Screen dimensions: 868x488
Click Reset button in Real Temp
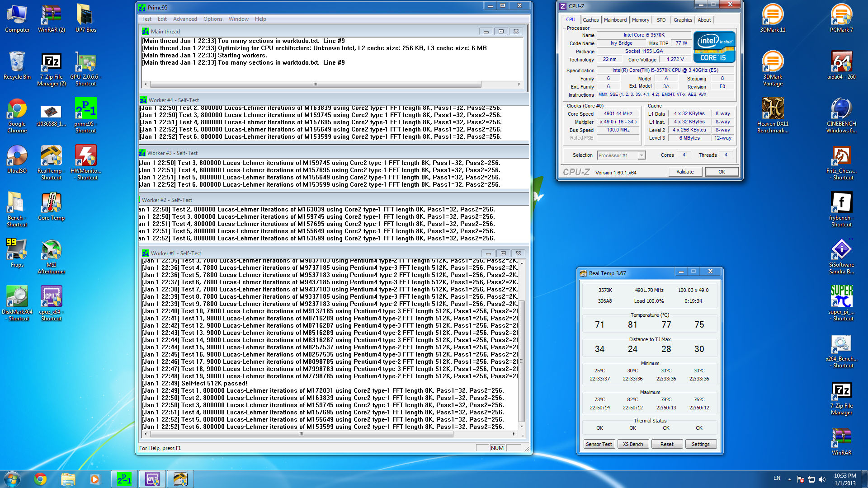pos(667,444)
